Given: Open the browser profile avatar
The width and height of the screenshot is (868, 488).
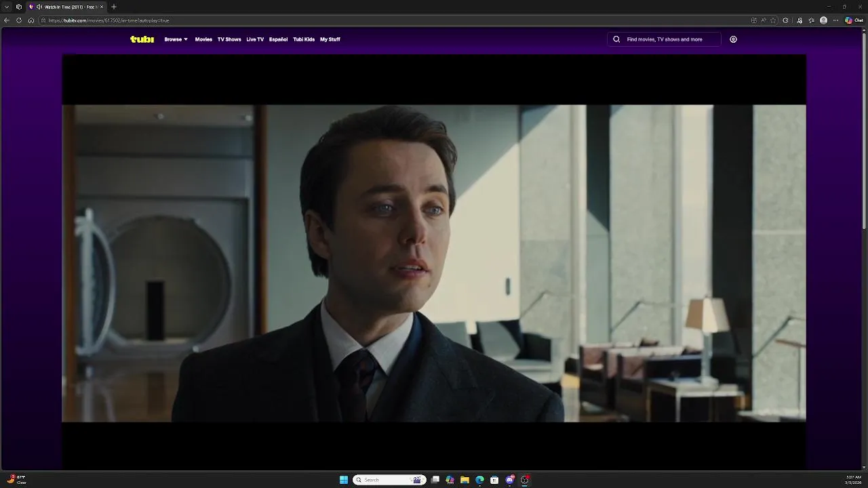Looking at the screenshot, I should pyautogui.click(x=824, y=20).
